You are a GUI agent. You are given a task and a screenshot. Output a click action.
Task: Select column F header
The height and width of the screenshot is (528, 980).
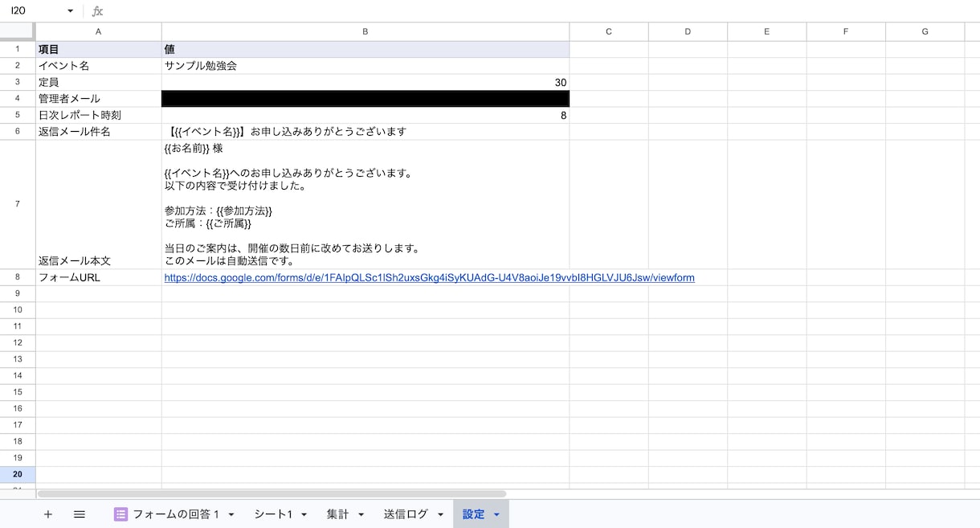pos(846,31)
